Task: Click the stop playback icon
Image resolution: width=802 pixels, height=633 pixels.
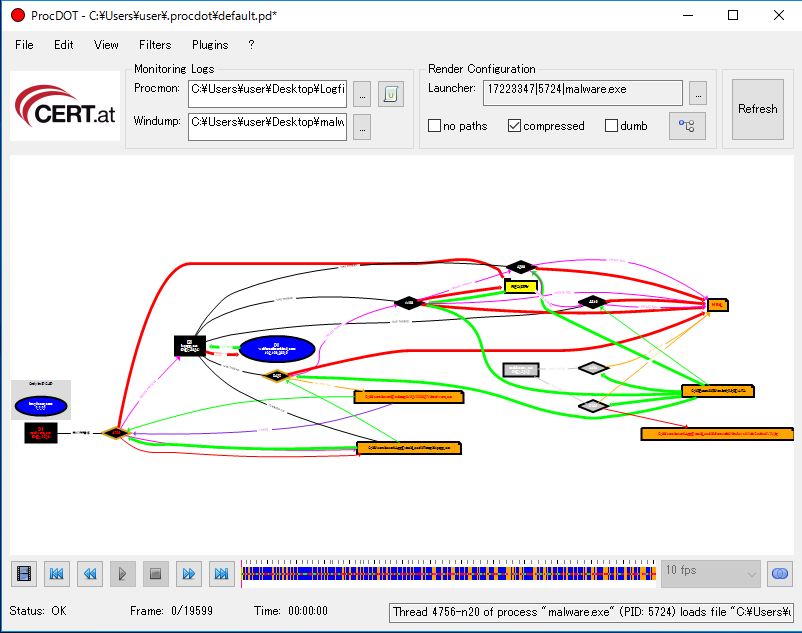Action: [155, 574]
